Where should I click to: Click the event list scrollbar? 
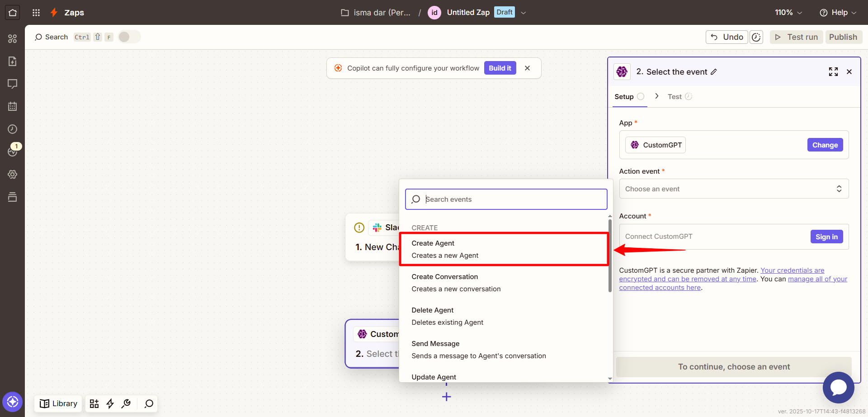(x=610, y=256)
